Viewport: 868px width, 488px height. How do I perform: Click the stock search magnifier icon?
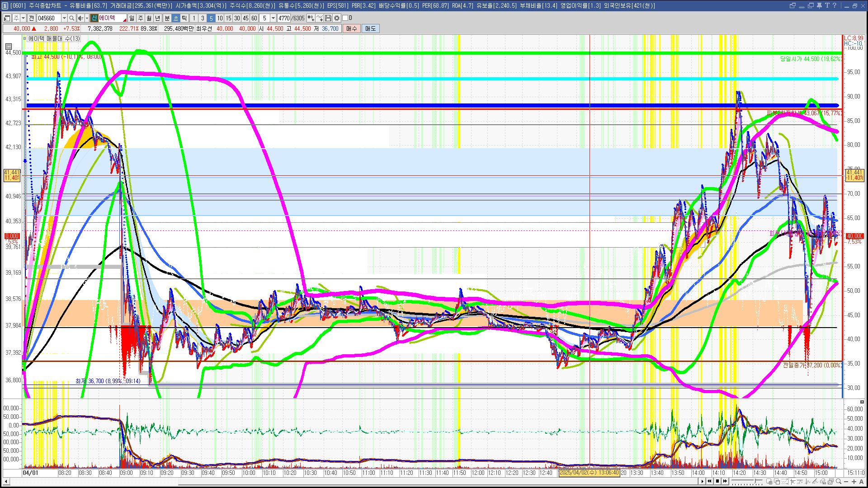72,18
